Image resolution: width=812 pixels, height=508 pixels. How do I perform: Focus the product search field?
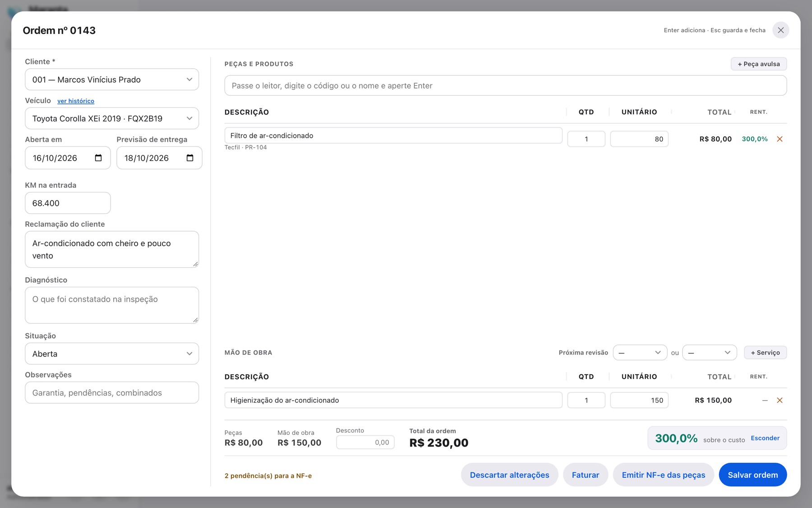pyautogui.click(x=505, y=86)
